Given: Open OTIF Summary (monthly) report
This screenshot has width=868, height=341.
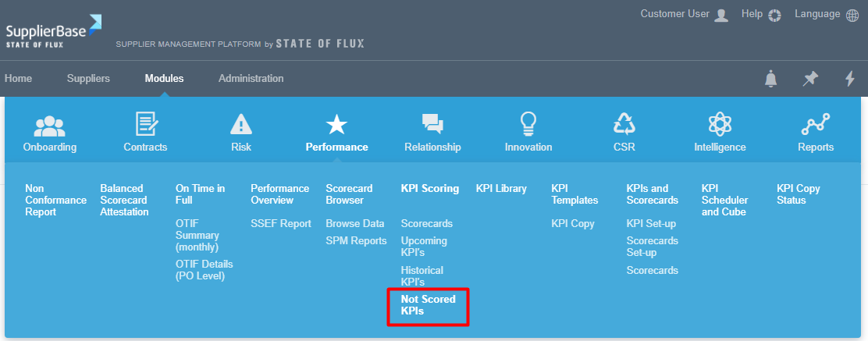Looking at the screenshot, I should 197,235.
